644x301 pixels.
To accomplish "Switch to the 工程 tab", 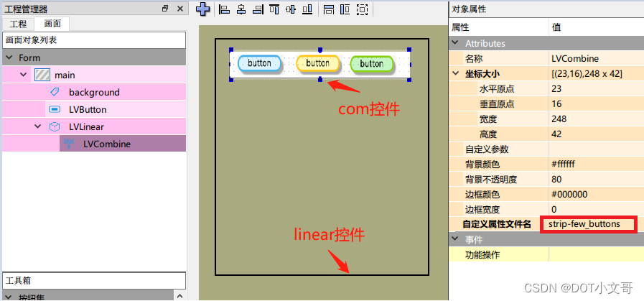I will (18, 24).
